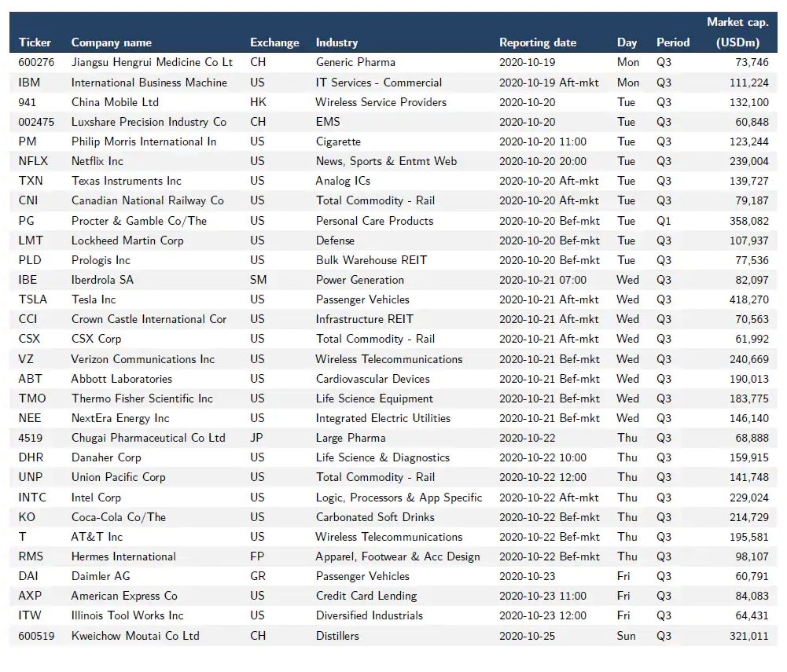This screenshot has width=787, height=672.
Task: Click the Period column header
Action: (x=673, y=42)
